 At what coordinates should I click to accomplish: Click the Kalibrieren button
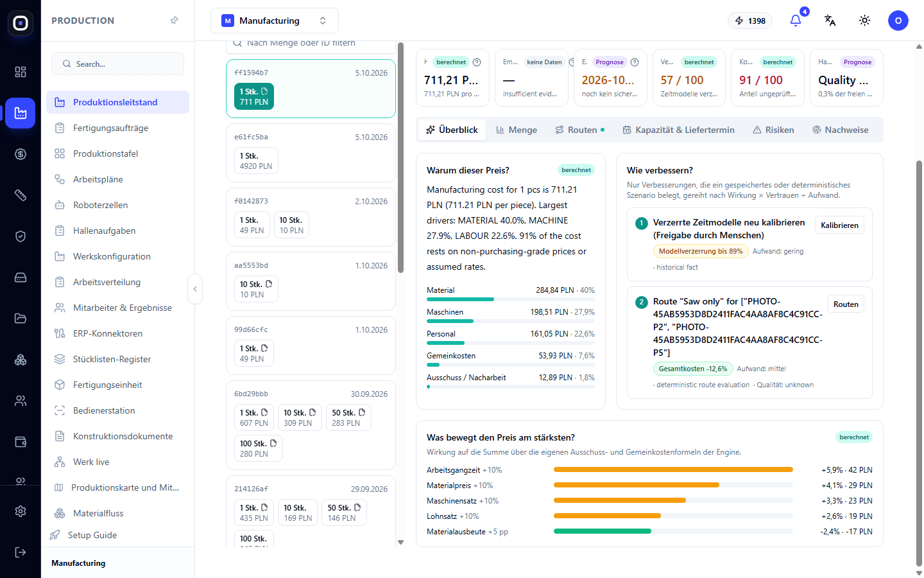pos(839,225)
